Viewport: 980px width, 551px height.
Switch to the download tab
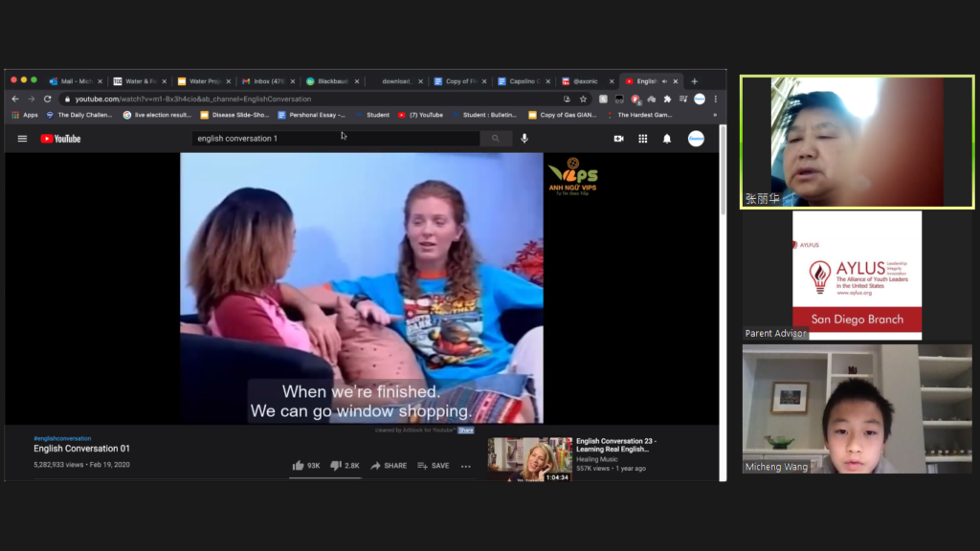[396, 81]
